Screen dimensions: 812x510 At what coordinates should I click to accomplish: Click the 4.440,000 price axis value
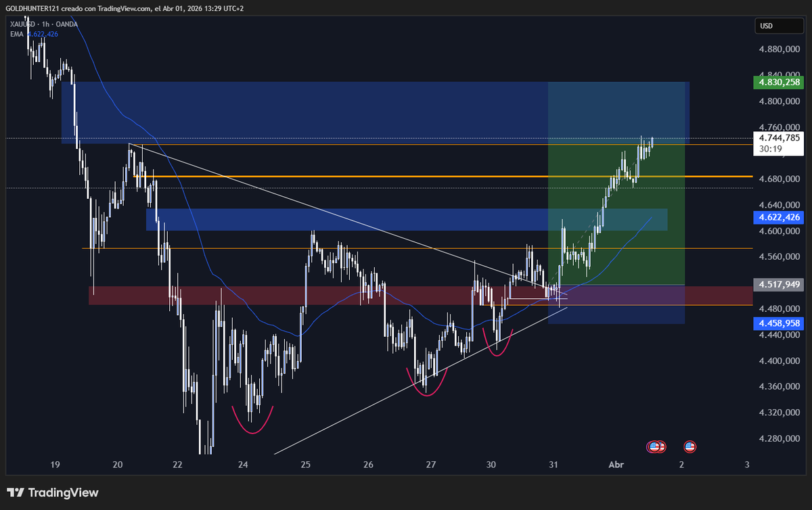tap(780, 335)
